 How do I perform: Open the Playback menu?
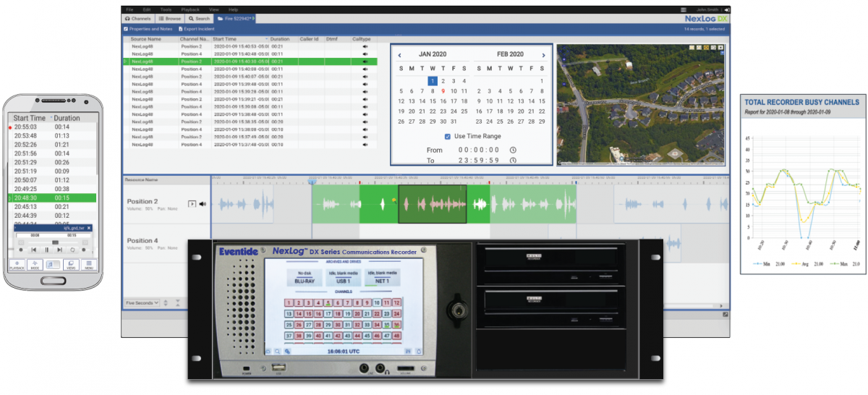(x=189, y=9)
